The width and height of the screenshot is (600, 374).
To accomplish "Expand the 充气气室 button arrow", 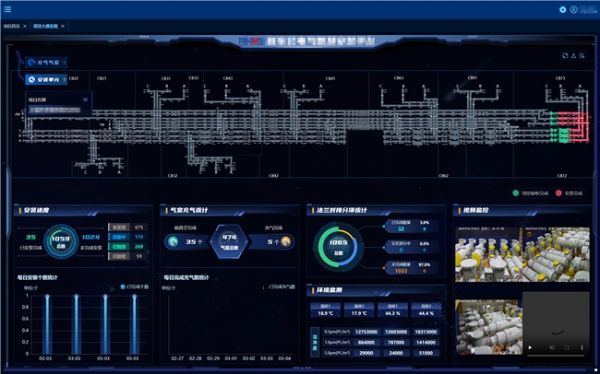I will pyautogui.click(x=64, y=62).
